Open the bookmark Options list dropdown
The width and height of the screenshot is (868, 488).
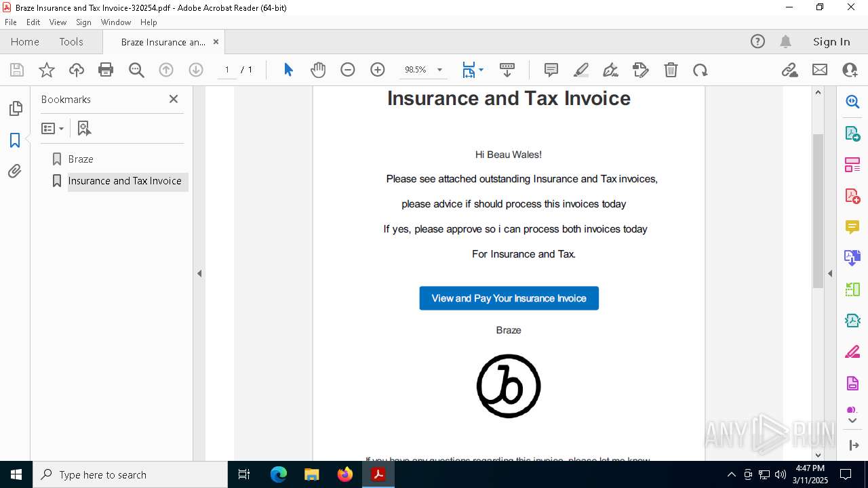tap(52, 128)
